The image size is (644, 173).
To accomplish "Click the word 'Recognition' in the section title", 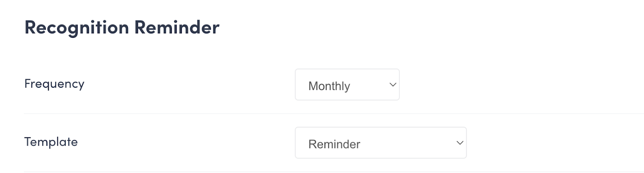I will [x=76, y=27].
